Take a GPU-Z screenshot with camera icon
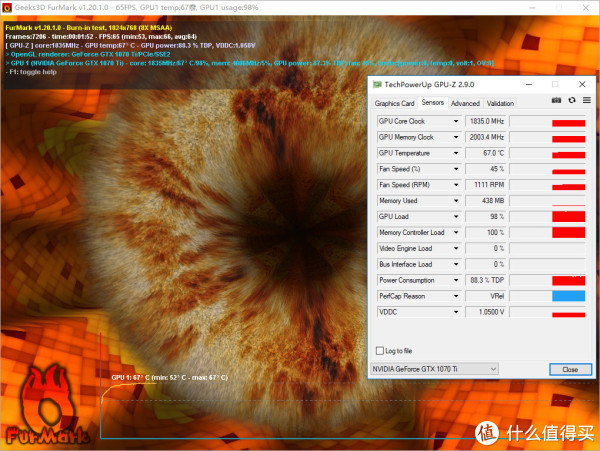Viewport: 600px width, 451px height. coord(556,100)
